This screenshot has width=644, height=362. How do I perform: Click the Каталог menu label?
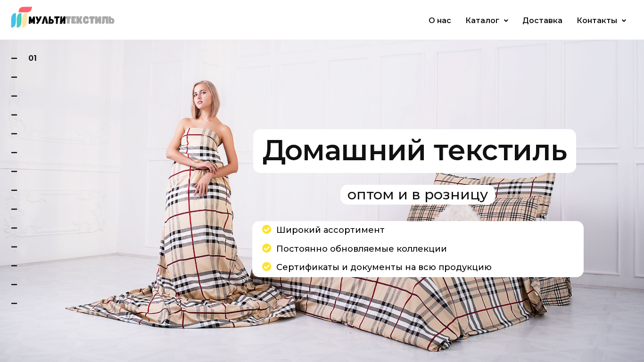pyautogui.click(x=482, y=20)
